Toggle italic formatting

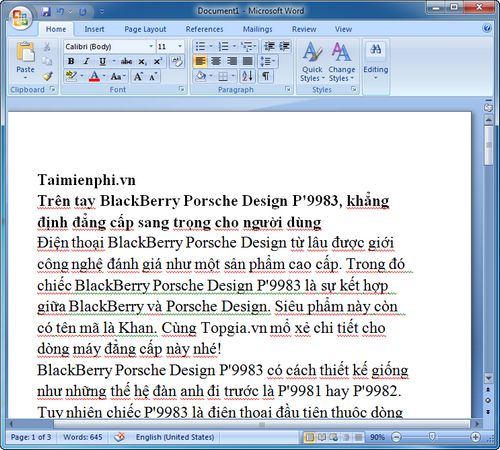86,61
